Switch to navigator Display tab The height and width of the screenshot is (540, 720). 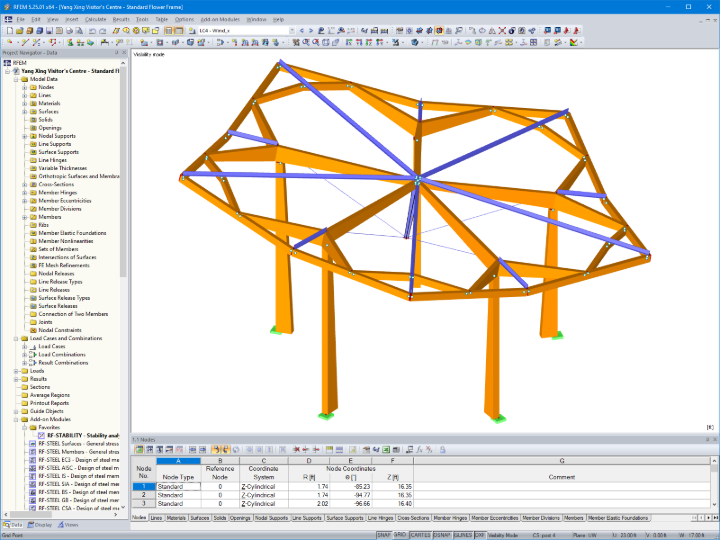pos(39,525)
